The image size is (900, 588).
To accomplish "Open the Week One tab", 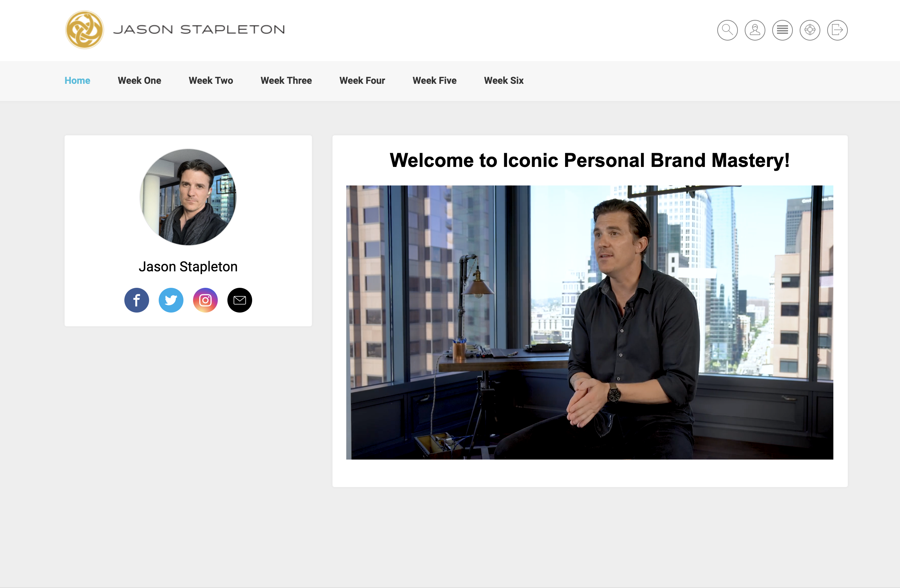I will [139, 81].
